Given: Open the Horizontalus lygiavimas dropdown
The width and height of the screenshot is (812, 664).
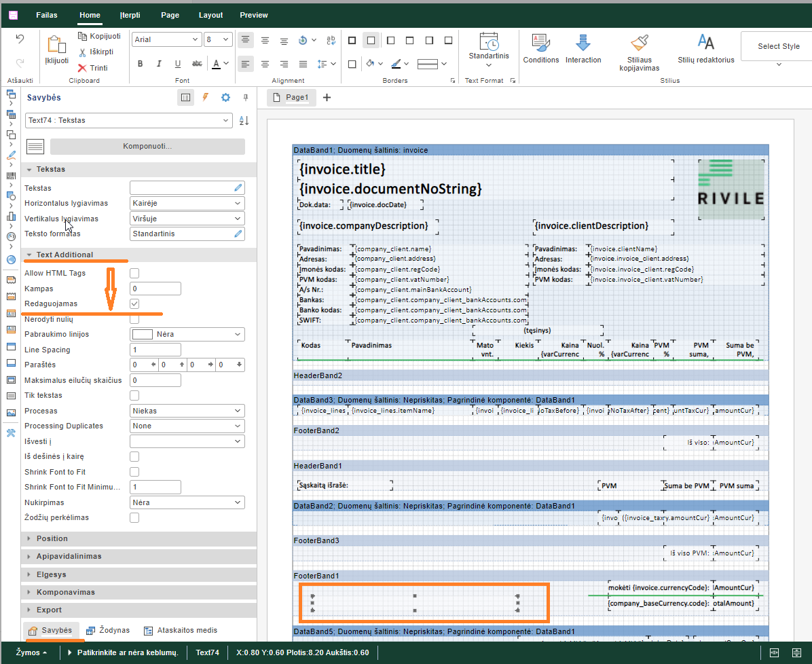Looking at the screenshot, I should [187, 203].
